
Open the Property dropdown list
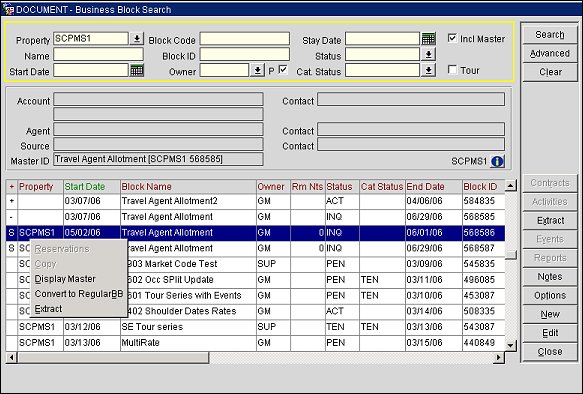pyautogui.click(x=136, y=38)
